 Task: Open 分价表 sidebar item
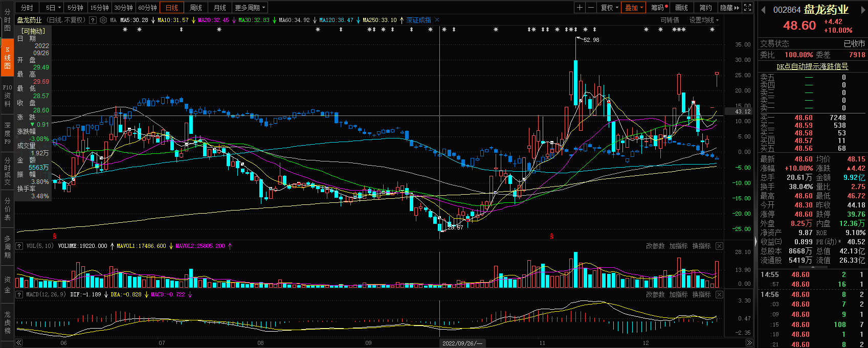pyautogui.click(x=7, y=209)
